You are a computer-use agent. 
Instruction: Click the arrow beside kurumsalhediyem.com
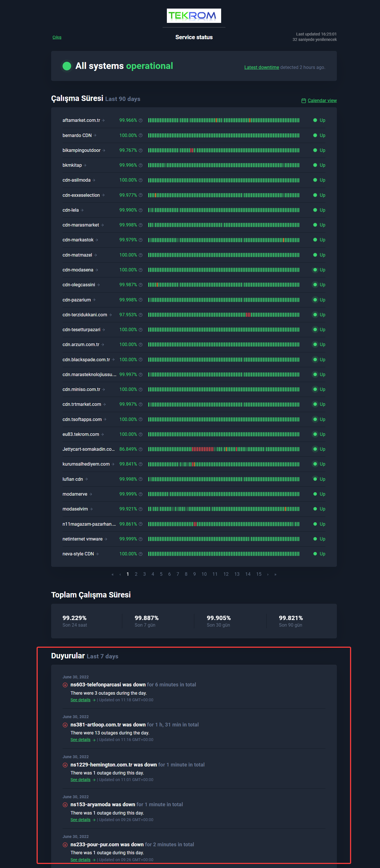(113, 464)
